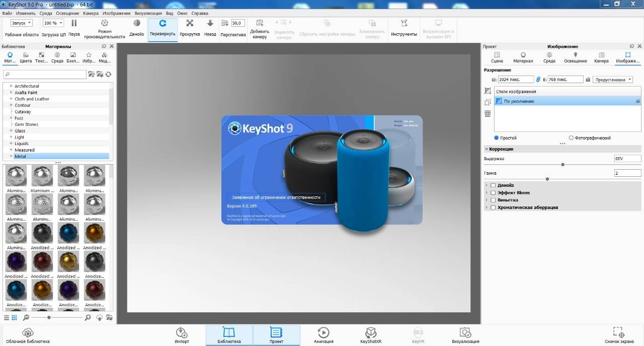Click the add image style icon

coord(488,91)
